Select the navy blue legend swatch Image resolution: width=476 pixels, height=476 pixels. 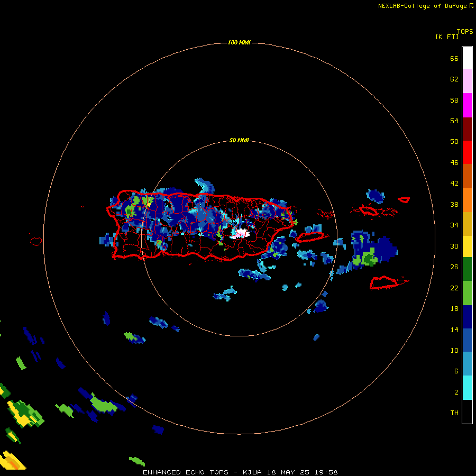(x=467, y=317)
